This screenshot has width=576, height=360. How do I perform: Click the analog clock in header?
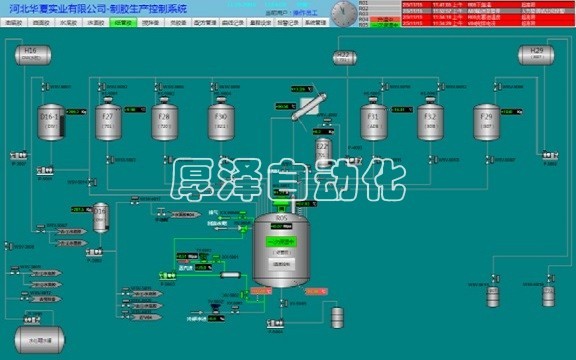344,14
